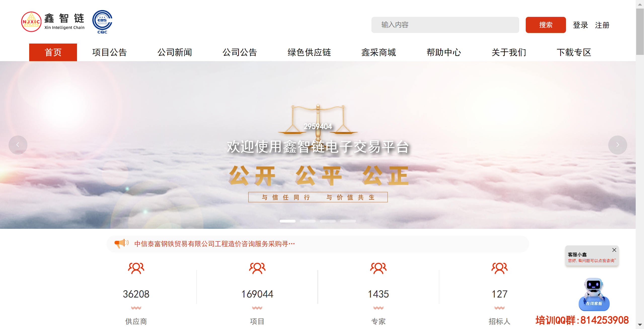The image size is (644, 329).
Task: Click the project count 169044
Action: click(257, 294)
